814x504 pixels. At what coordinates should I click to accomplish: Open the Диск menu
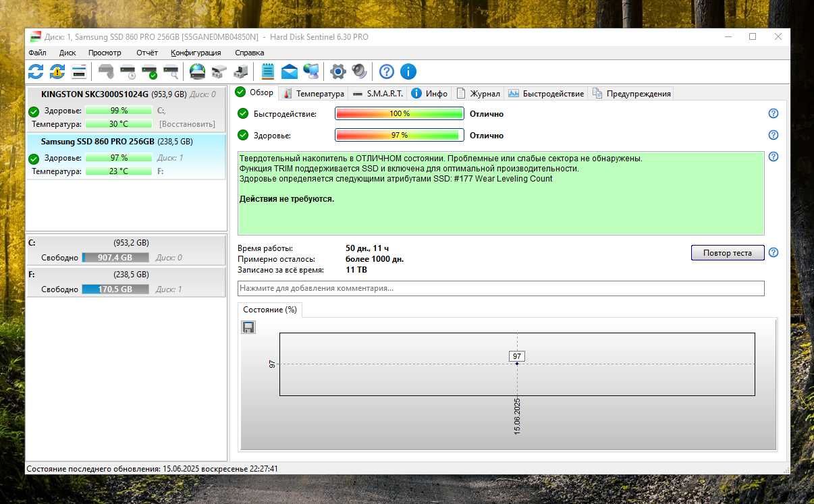point(67,53)
